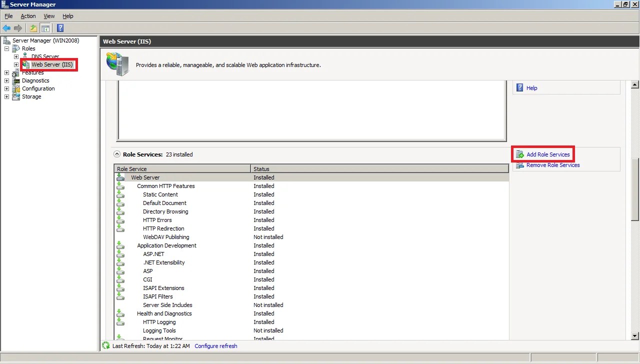
Task: Toggle the Show/Hide Console Tree toolbar icon
Action: tap(45, 28)
